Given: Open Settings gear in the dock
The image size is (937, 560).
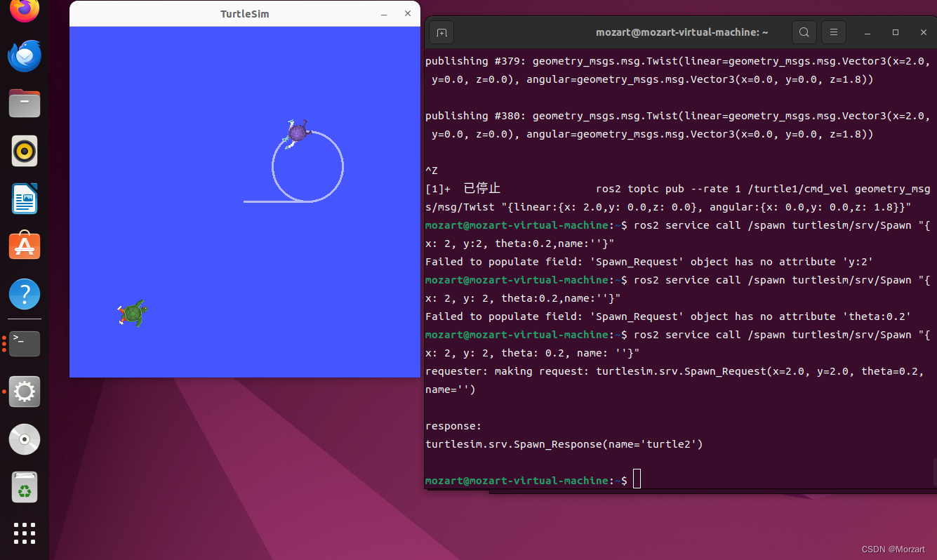Looking at the screenshot, I should (25, 392).
